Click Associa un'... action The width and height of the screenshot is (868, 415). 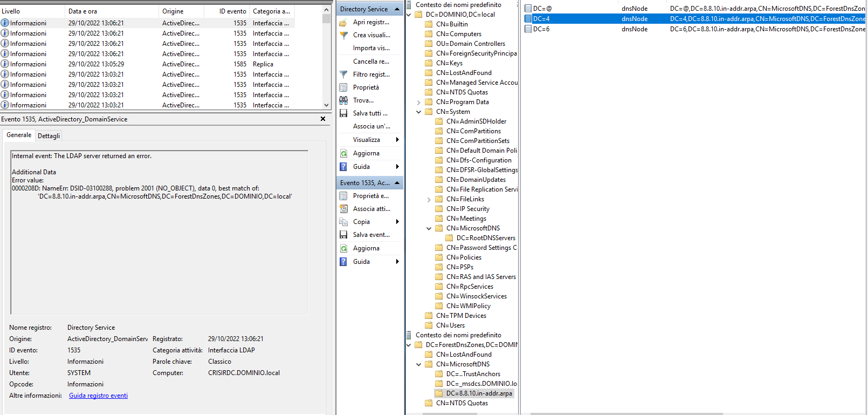point(372,126)
